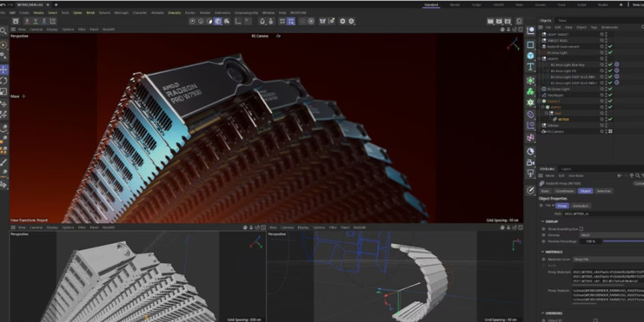Collapse the MATERIALS section
Image resolution: width=644 pixels, height=322 pixels.
click(543, 252)
